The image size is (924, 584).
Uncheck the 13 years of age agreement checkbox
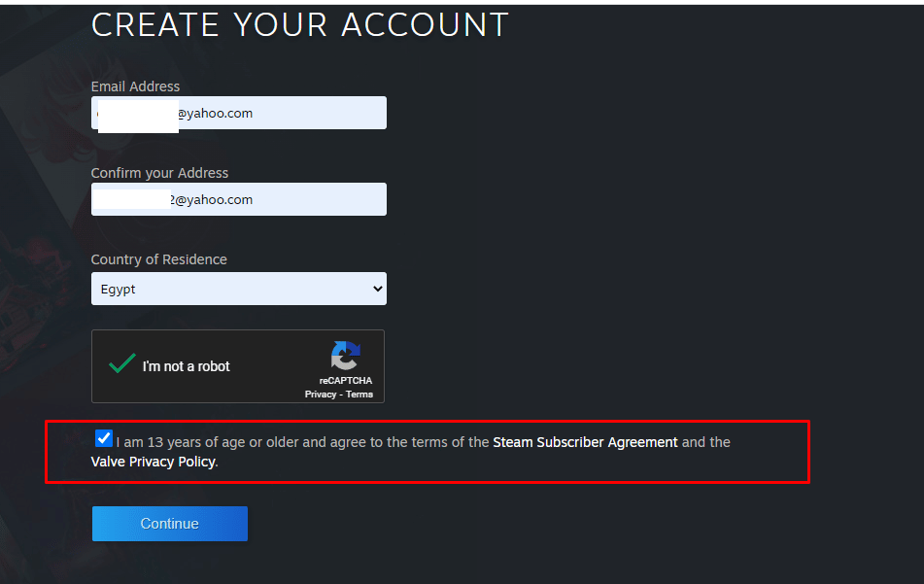[x=103, y=438]
